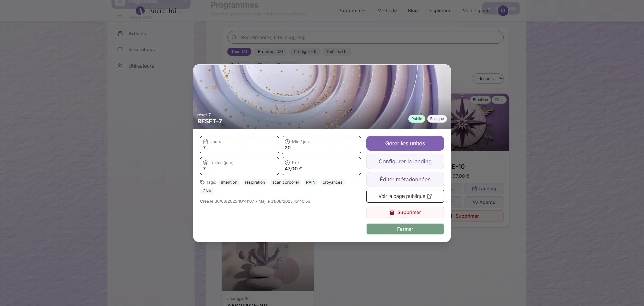Open Utilisateurs via the people icon

120,66
